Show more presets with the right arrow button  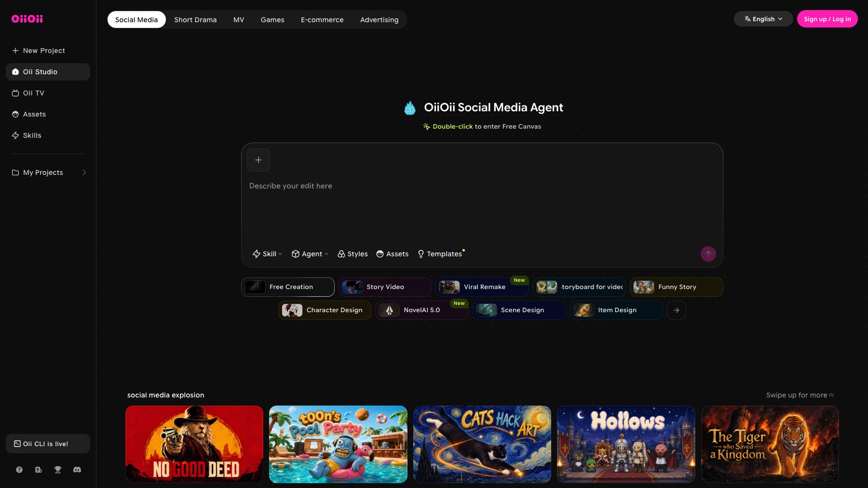click(677, 310)
